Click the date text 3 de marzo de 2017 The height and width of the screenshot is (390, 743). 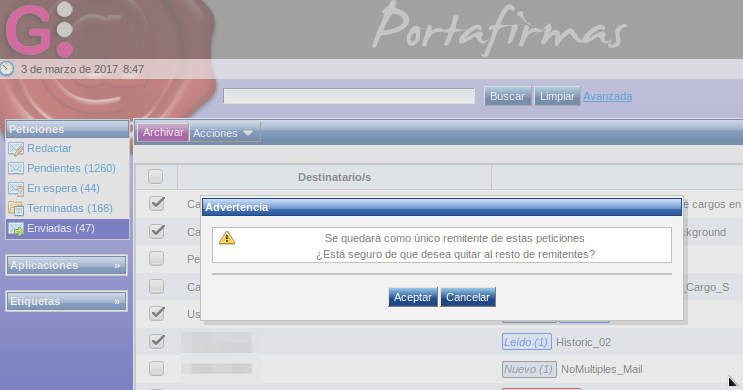pyautogui.click(x=69, y=69)
